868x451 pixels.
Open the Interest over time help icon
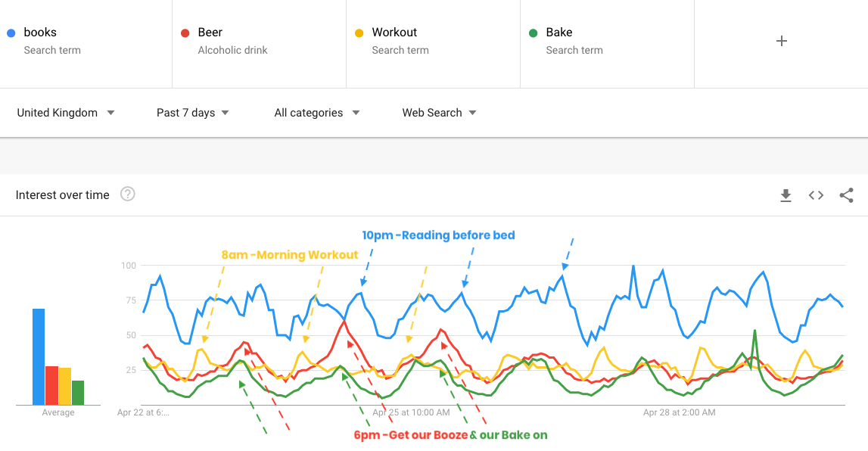[128, 194]
